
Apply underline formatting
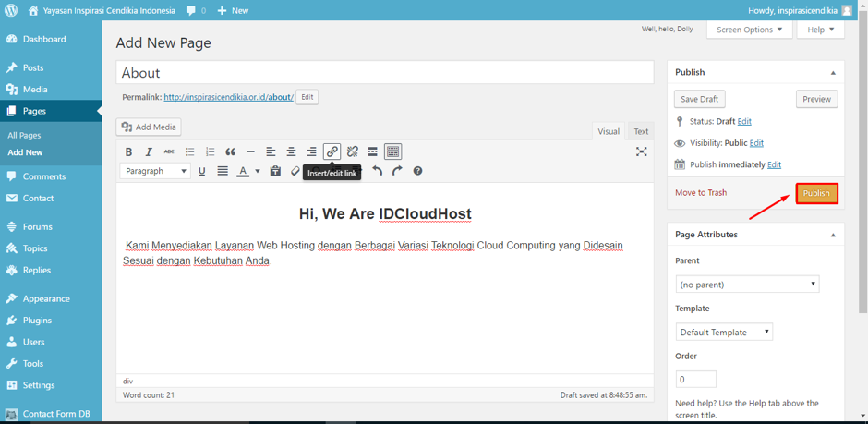202,171
